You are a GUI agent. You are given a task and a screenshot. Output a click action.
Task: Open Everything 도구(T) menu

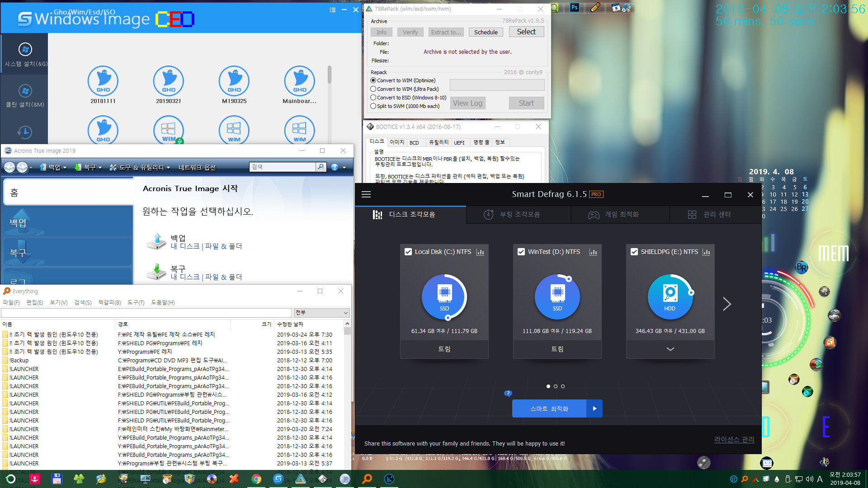coord(136,302)
